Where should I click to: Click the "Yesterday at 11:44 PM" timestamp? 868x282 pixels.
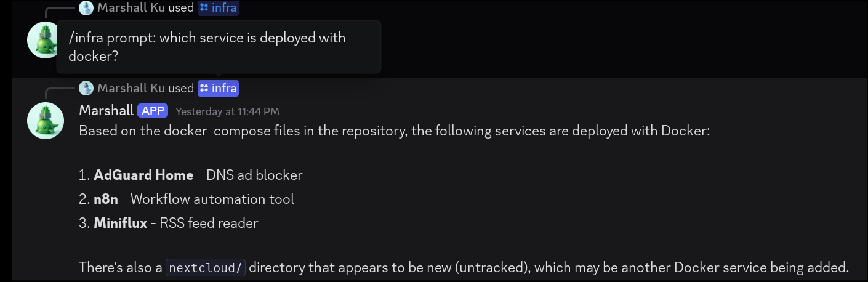[227, 111]
